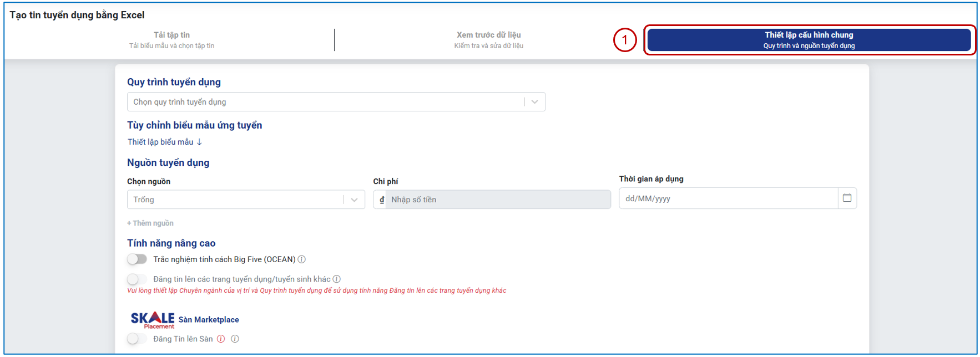Viewport: 980px width, 357px height.
Task: Click the dd/MM/yyyy date input field
Action: pos(728,198)
